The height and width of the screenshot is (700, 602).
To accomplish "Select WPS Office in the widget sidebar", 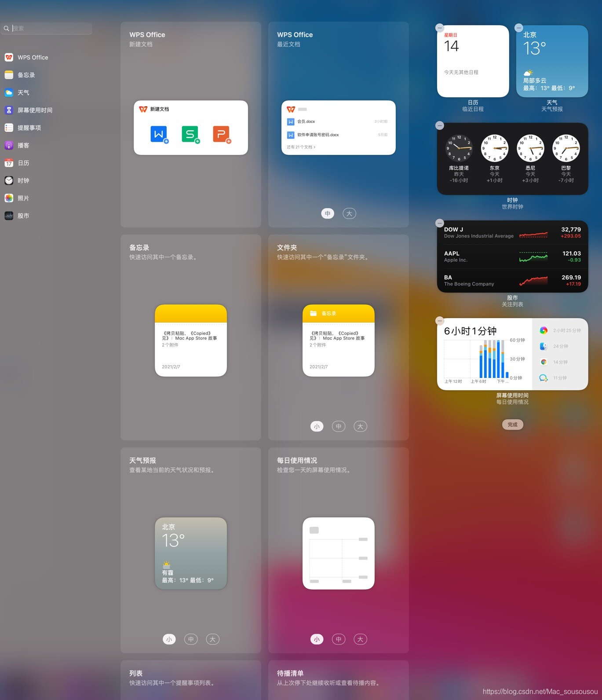I will (x=26, y=57).
